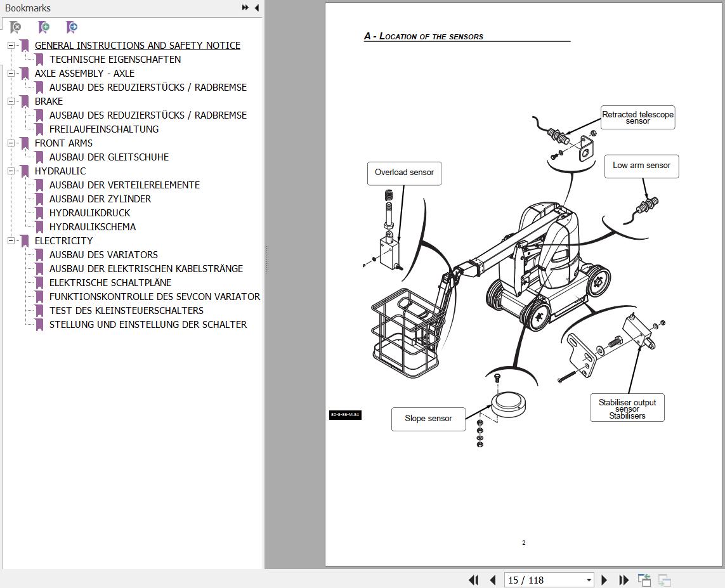Collapse the AXLE ASSEMBLY - AXLE node
The width and height of the screenshot is (725, 588).
coord(11,73)
